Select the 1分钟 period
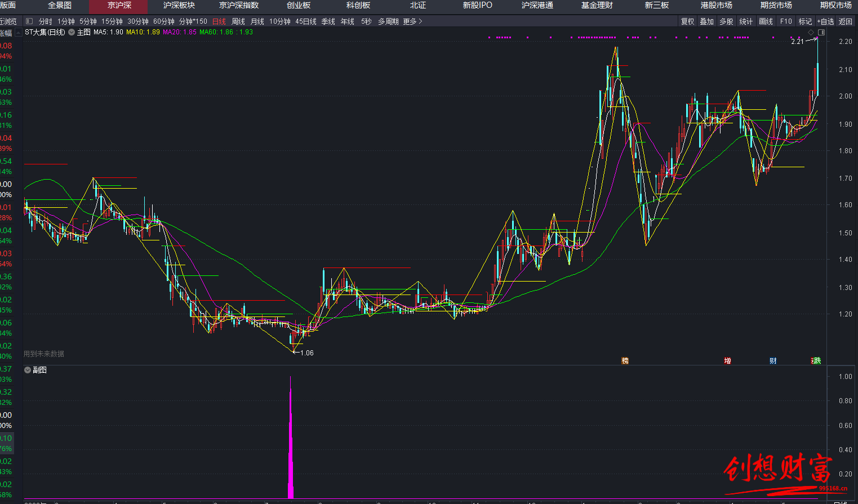Viewport: 858px width, 504px height. pyautogui.click(x=66, y=21)
